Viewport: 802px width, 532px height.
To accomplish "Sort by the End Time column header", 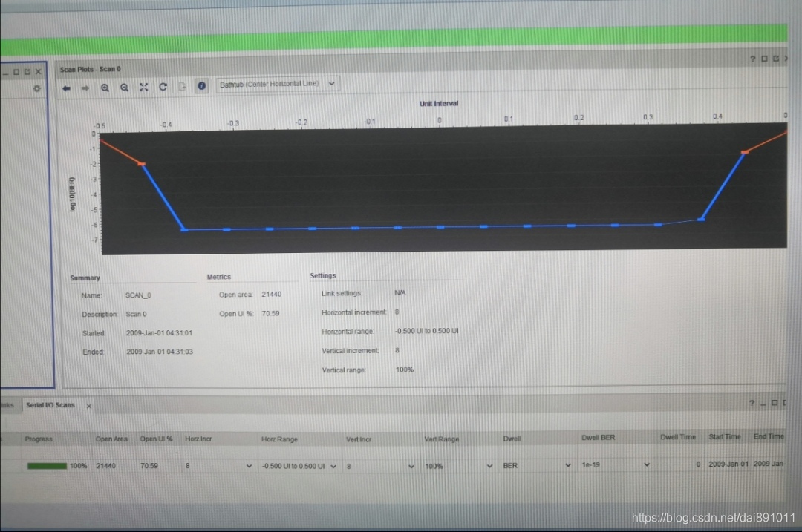I will click(x=769, y=436).
